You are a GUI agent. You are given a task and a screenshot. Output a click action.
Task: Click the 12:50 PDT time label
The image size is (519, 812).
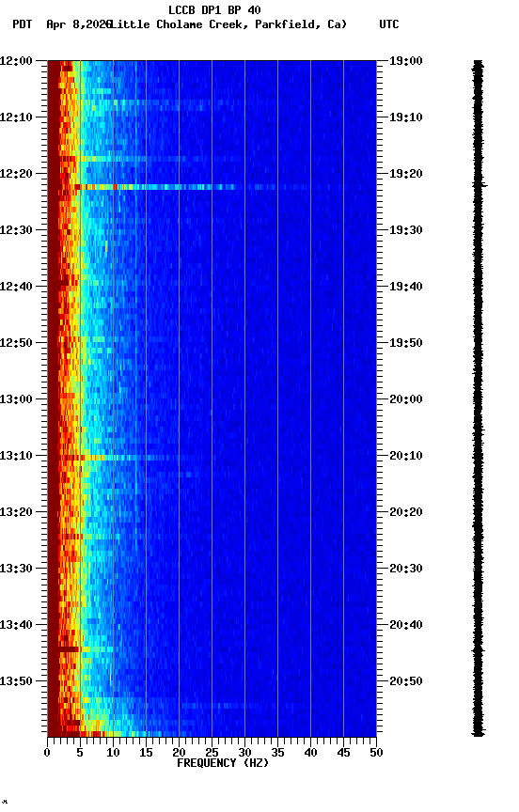16,343
